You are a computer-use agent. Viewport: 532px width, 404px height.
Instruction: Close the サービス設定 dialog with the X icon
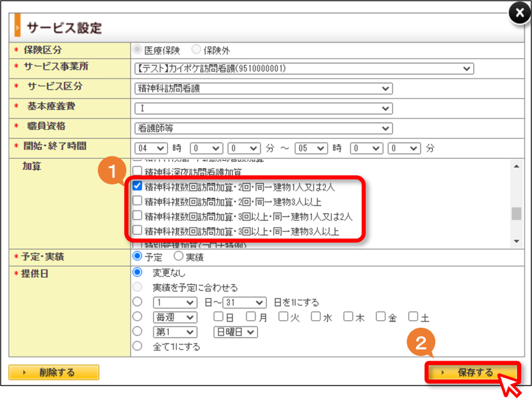click(519, 13)
